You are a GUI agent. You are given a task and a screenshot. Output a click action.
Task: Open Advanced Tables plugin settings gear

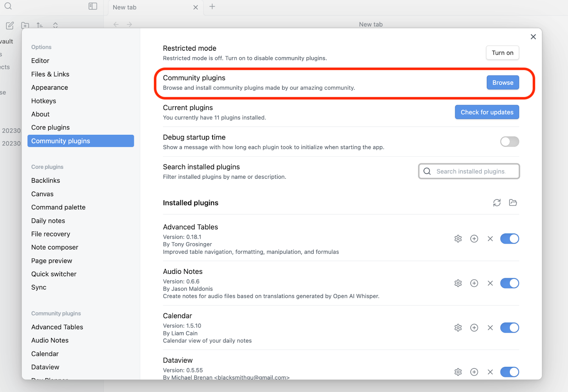click(x=458, y=239)
